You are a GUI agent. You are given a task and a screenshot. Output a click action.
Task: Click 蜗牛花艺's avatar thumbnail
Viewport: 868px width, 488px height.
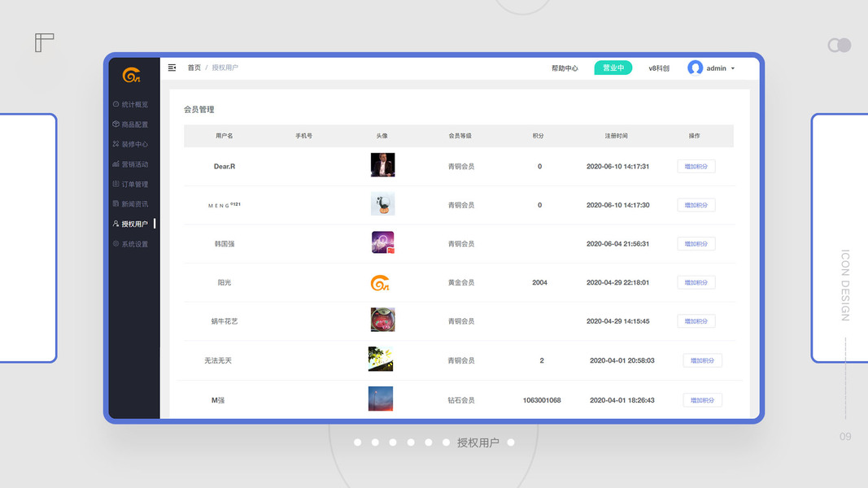[x=382, y=320]
